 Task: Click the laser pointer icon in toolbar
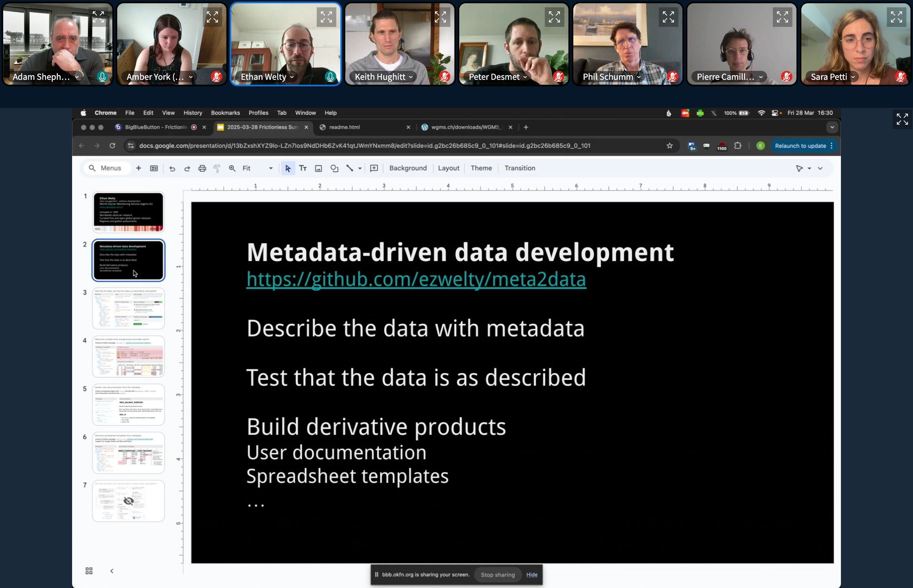click(x=799, y=168)
